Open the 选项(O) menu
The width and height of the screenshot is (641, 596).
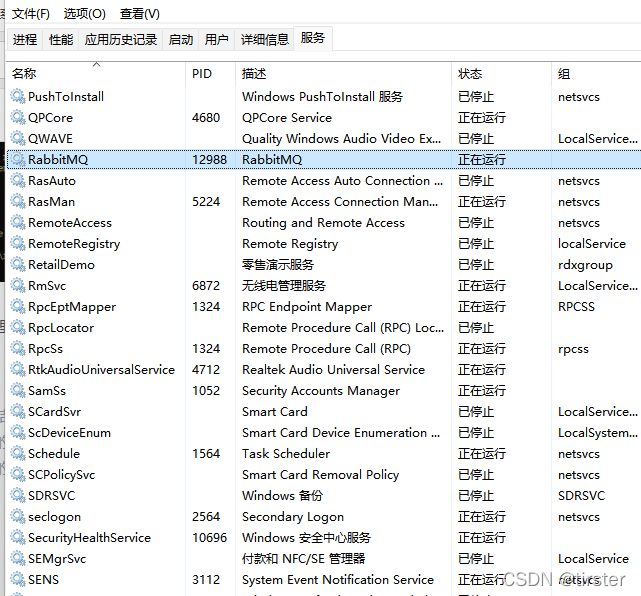(x=84, y=13)
